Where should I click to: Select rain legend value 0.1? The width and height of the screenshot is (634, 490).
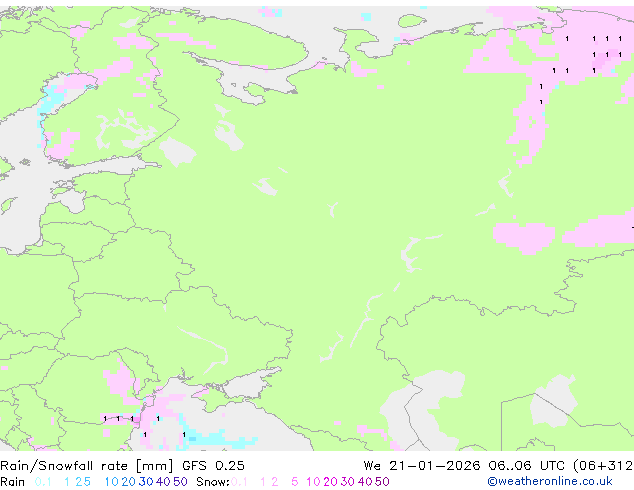(x=43, y=482)
